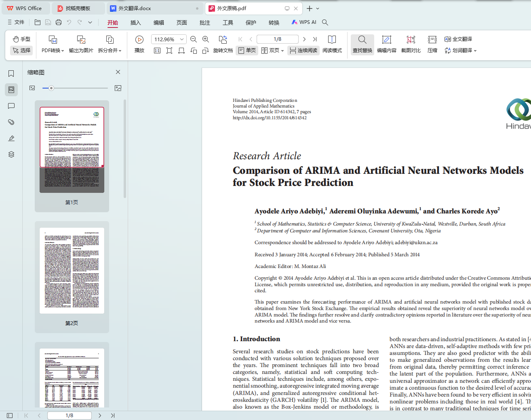Viewport: 531px width, 420px height.
Task: Toggle the thumbnail panel icon in the left sidebar
Action: pos(11,90)
